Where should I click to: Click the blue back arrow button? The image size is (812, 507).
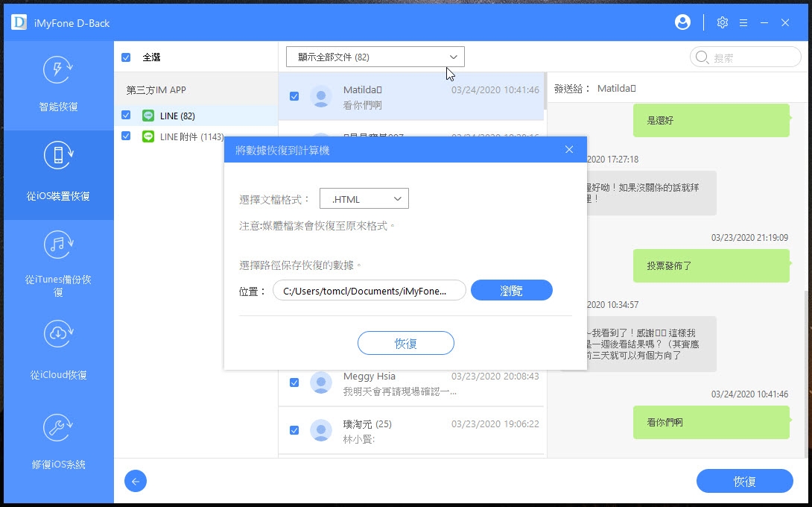point(136,481)
